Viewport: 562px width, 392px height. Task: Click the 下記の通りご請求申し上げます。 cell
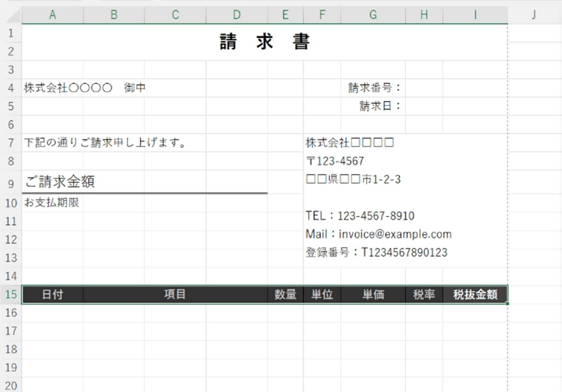tap(52, 143)
